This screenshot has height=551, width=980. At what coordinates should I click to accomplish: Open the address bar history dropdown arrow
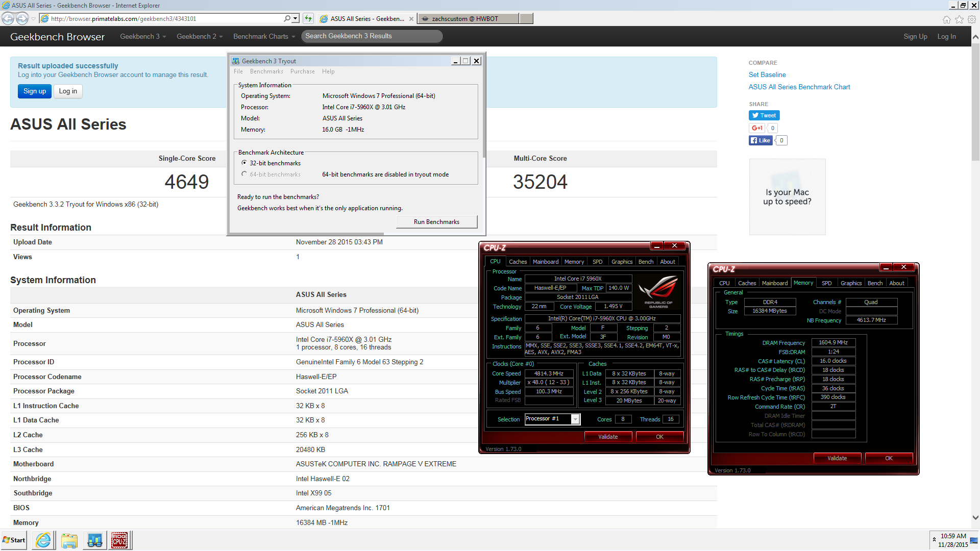click(x=296, y=18)
